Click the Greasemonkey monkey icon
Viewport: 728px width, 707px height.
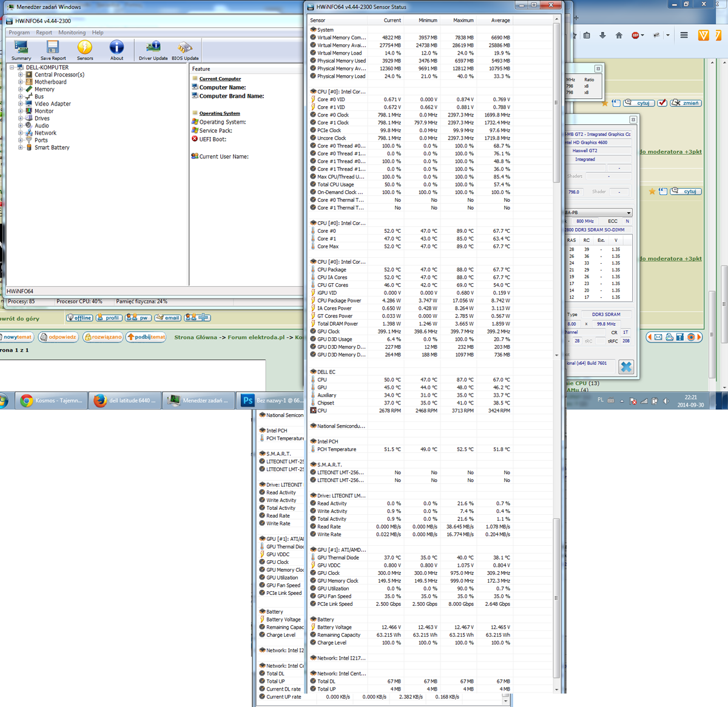[x=656, y=36]
